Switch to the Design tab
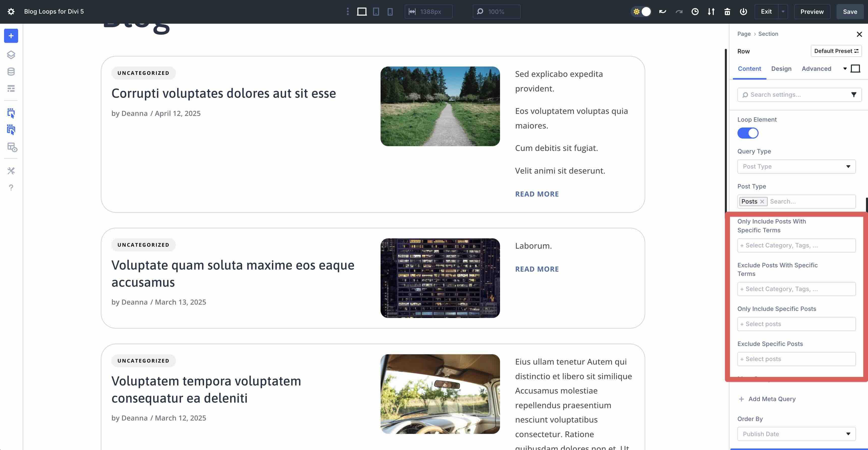 click(781, 69)
